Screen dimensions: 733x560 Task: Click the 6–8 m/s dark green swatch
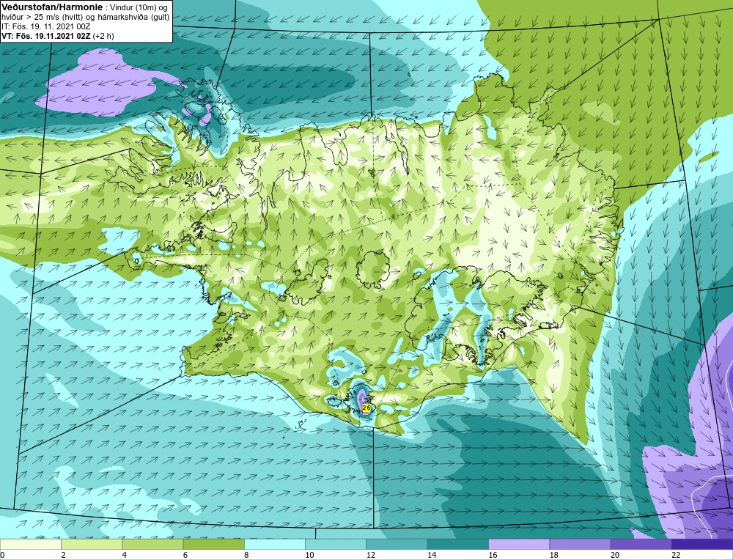(x=213, y=544)
